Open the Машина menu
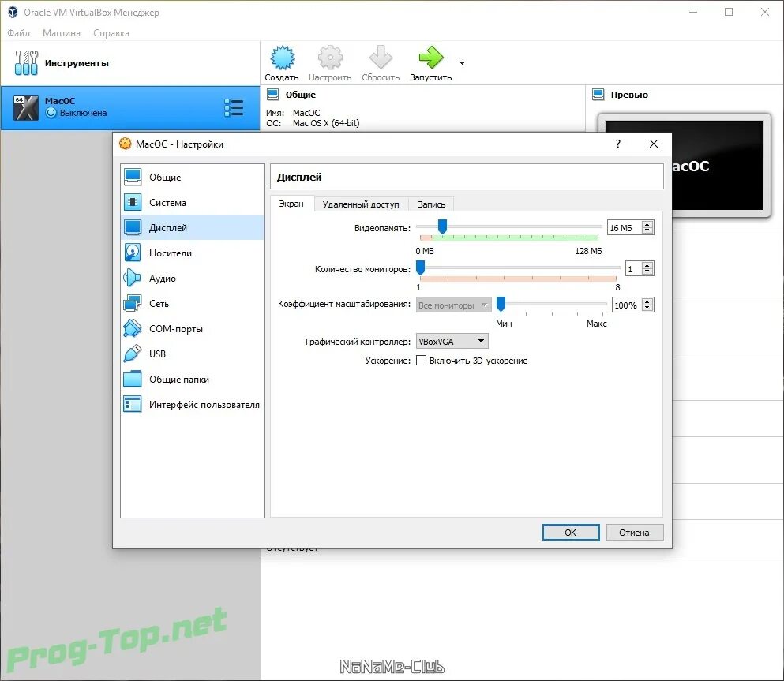 [x=62, y=33]
